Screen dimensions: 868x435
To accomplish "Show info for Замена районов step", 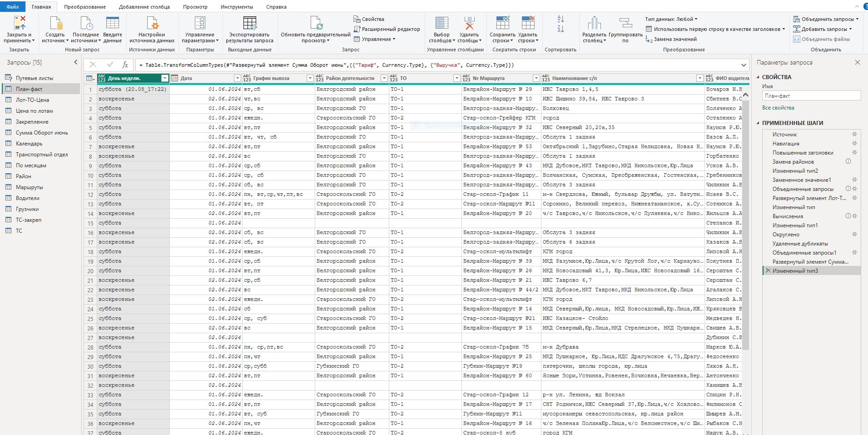I will [x=848, y=161].
